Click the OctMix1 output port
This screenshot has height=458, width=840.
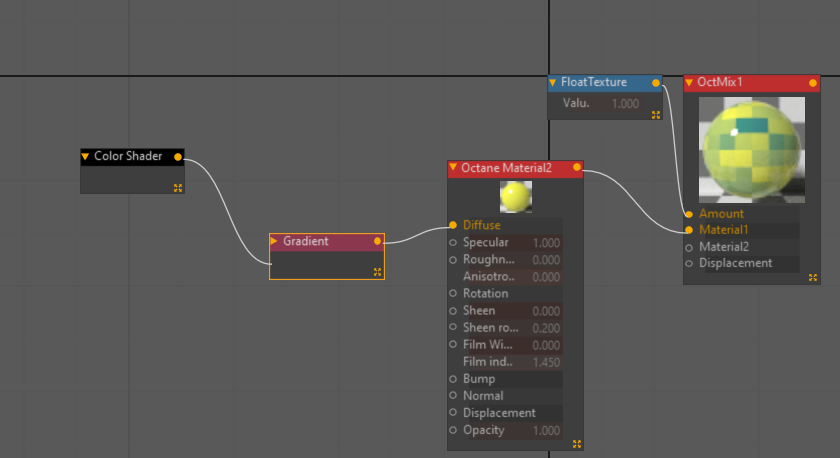[813, 83]
